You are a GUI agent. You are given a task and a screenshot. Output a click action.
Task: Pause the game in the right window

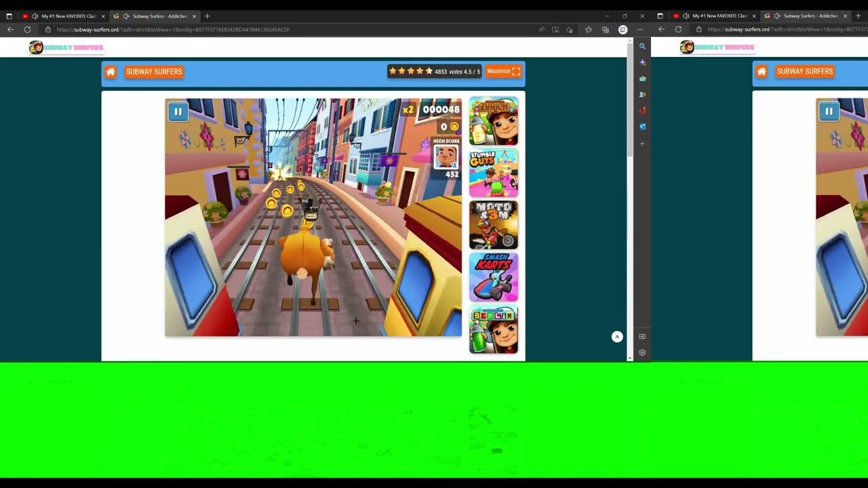(x=829, y=112)
